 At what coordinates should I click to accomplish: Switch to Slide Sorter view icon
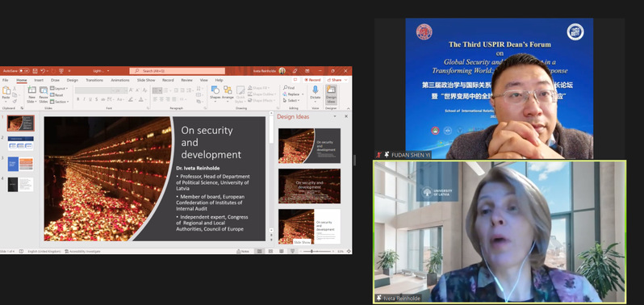[x=270, y=251]
